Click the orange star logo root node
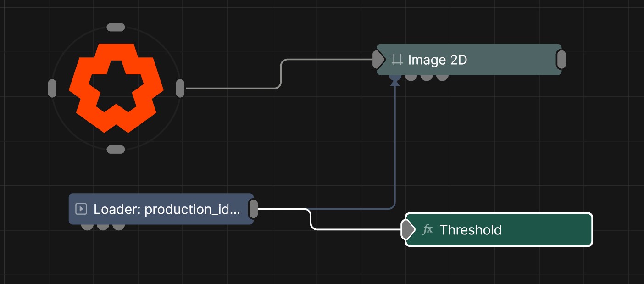644x284 pixels. [x=116, y=88]
